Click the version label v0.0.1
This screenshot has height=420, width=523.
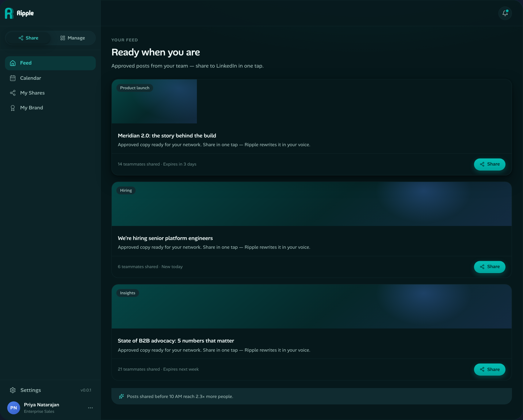(x=86, y=390)
